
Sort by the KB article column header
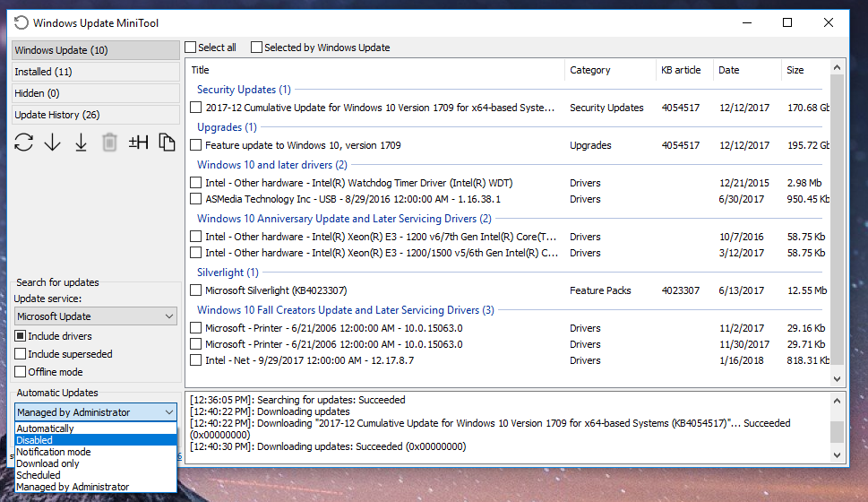pos(684,70)
